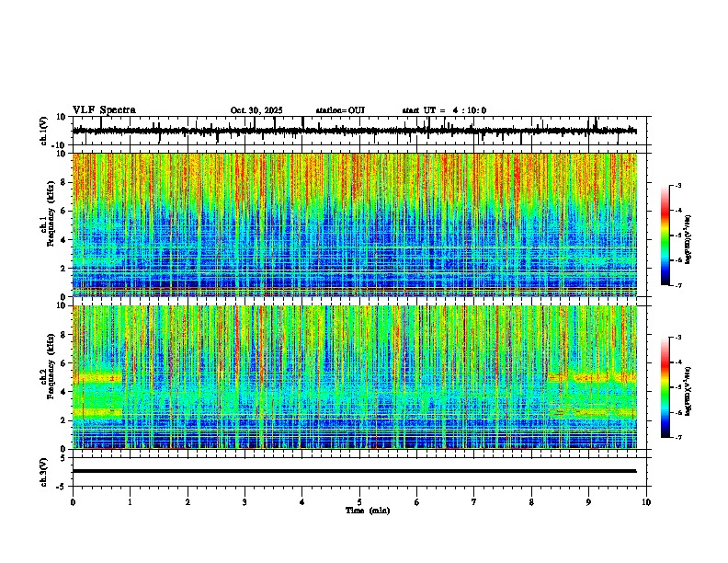This screenshot has height=563, width=728.
Task: Click the "ch.3(V)" axis label
Action: [x=44, y=472]
